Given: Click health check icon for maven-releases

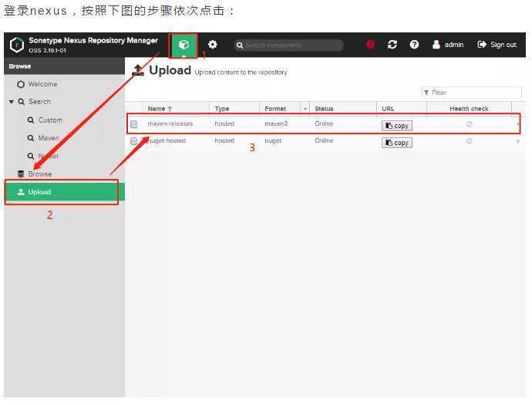Looking at the screenshot, I should pyautogui.click(x=470, y=124).
